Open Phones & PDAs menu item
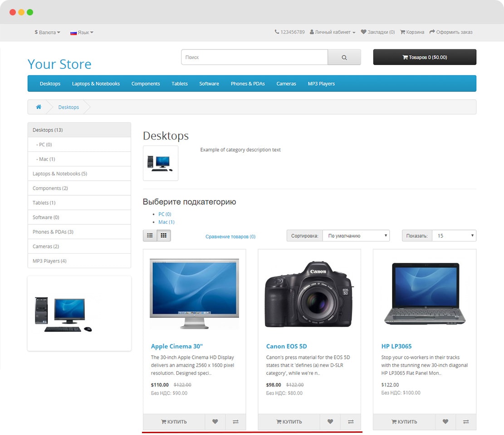Image resolution: width=504 pixels, height=435 pixels. [248, 83]
